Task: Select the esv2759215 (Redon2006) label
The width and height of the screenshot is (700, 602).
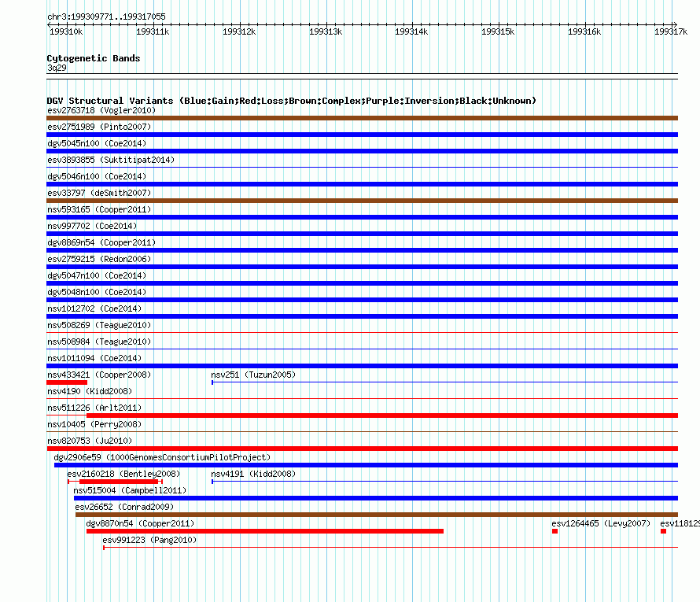Action: pyautogui.click(x=99, y=259)
